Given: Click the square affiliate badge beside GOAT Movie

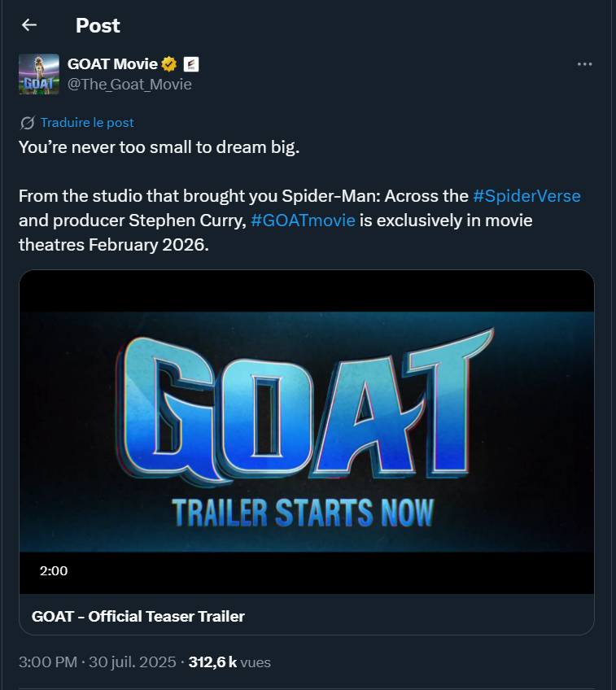Looking at the screenshot, I should [191, 64].
